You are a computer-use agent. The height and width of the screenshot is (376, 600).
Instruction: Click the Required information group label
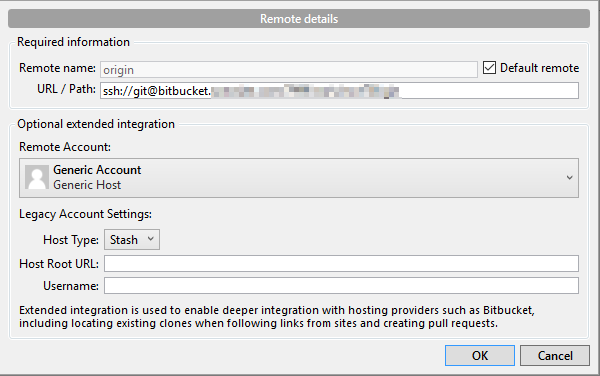point(73,42)
